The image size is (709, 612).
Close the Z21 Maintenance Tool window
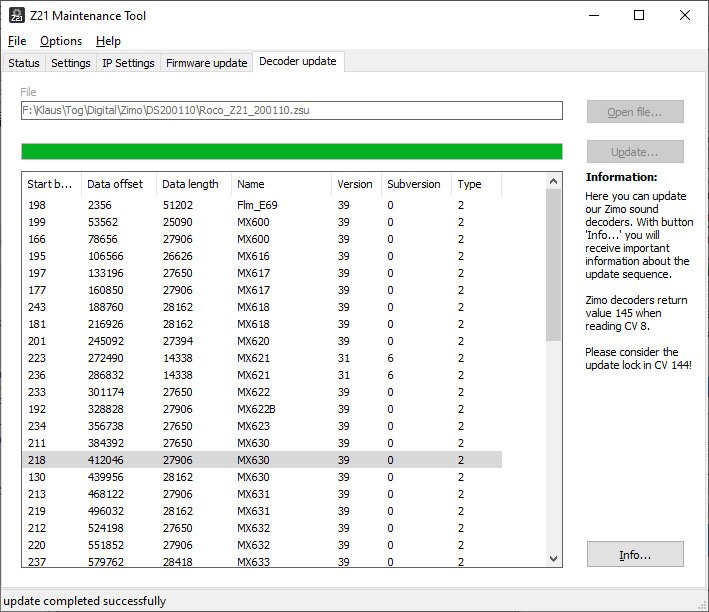coord(685,15)
